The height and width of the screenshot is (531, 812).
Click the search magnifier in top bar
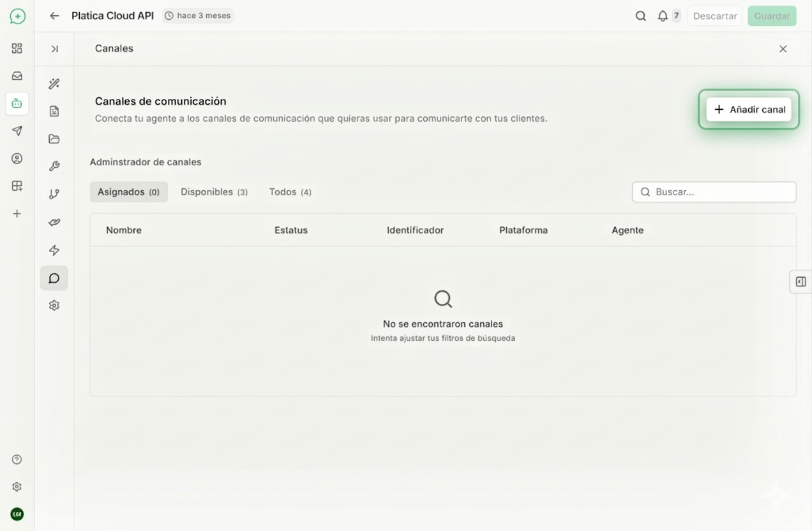point(640,16)
